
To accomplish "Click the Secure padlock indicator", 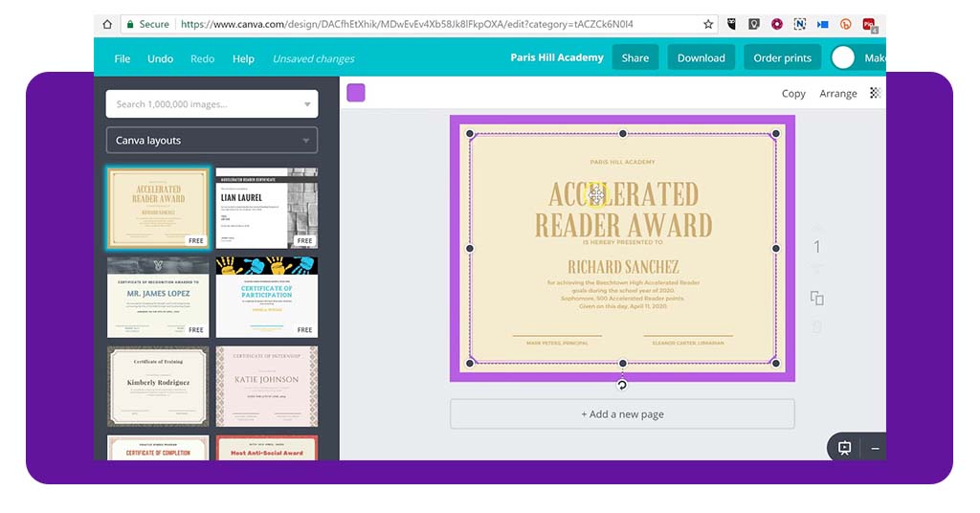I will click(147, 24).
